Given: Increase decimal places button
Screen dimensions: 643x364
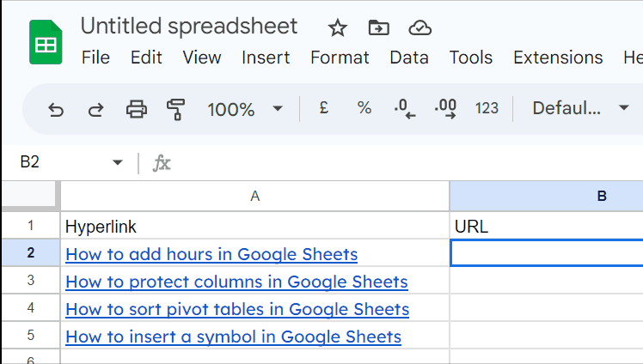Looking at the screenshot, I should (445, 109).
